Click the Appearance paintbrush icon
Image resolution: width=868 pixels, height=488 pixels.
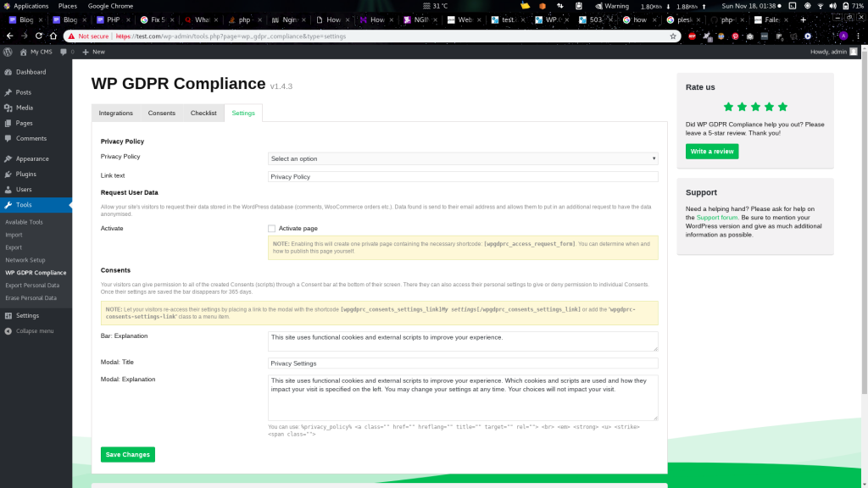[8, 158]
